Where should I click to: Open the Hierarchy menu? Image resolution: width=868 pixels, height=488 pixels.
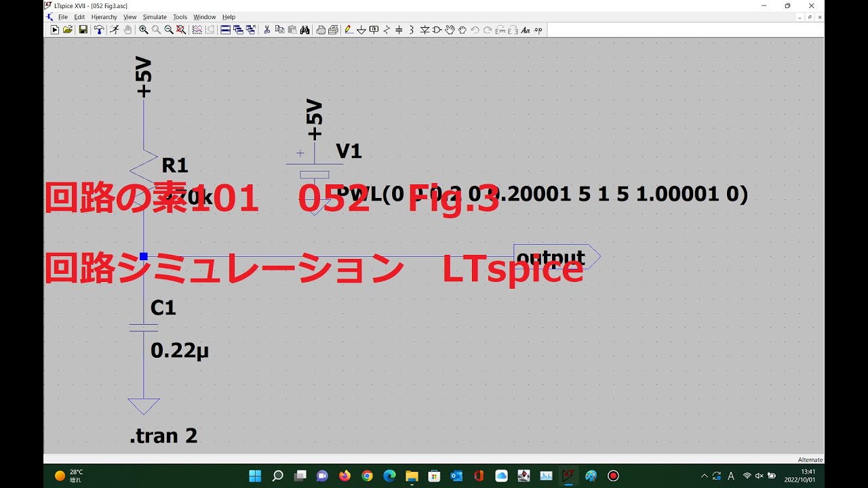104,17
